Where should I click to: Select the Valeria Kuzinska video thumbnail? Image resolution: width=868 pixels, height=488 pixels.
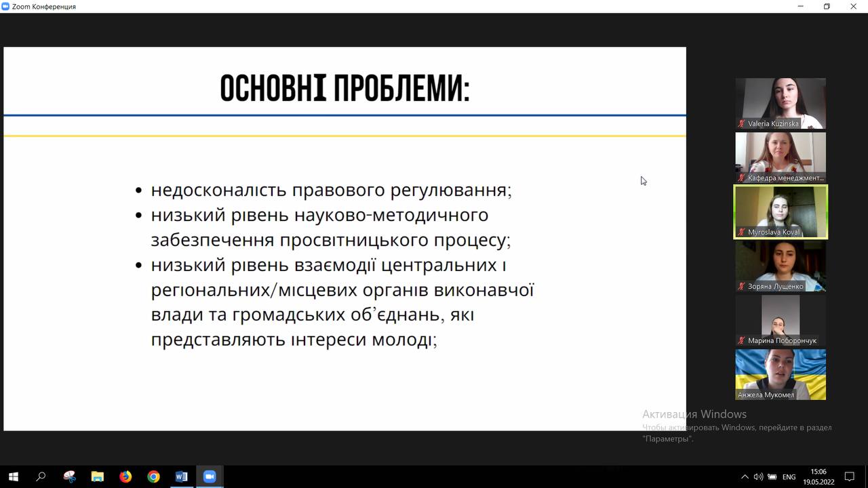click(x=781, y=103)
